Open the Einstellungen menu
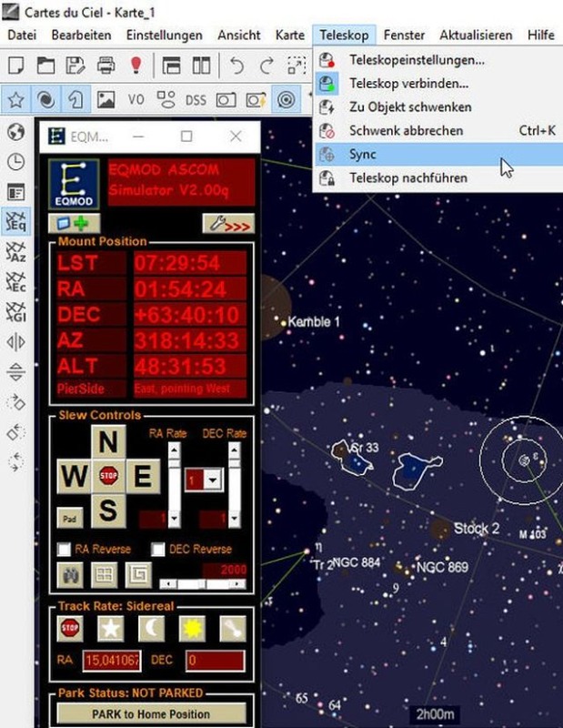This screenshot has height=728, width=563. click(x=165, y=35)
